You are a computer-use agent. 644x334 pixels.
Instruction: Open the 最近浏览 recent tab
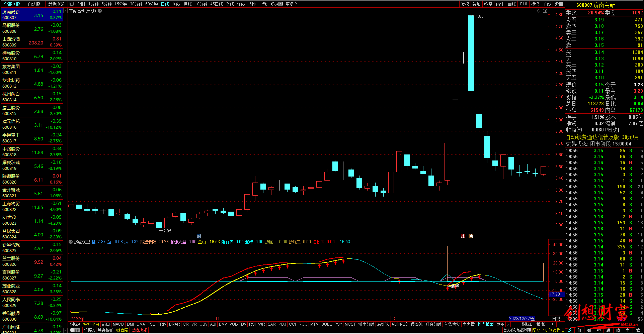click(56, 4)
